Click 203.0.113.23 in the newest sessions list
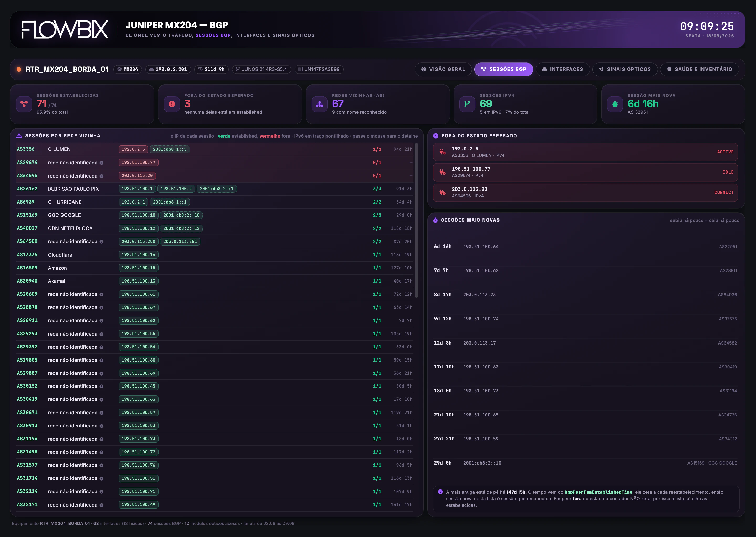 tap(479, 295)
